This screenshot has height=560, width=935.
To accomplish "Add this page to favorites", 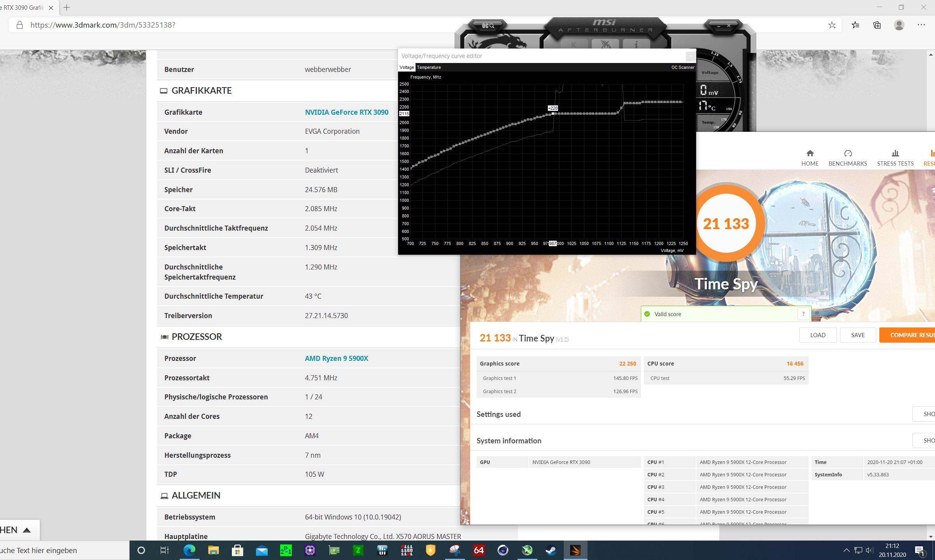I will click(x=832, y=25).
